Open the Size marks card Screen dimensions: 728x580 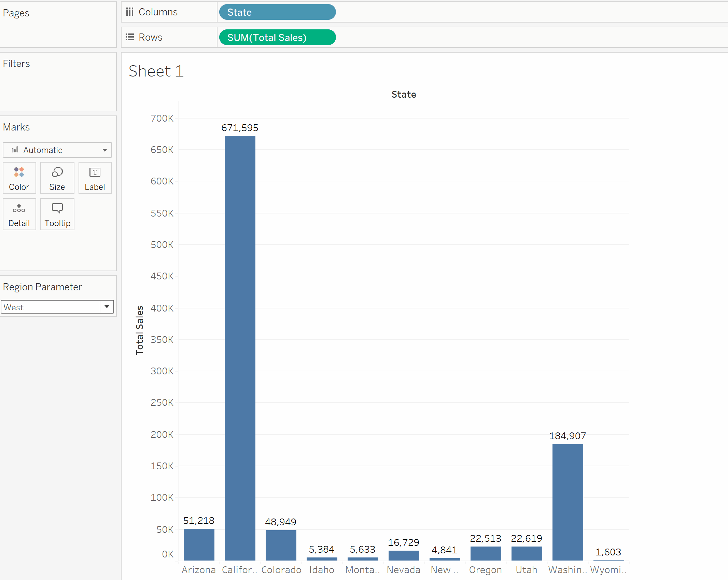pos(57,178)
